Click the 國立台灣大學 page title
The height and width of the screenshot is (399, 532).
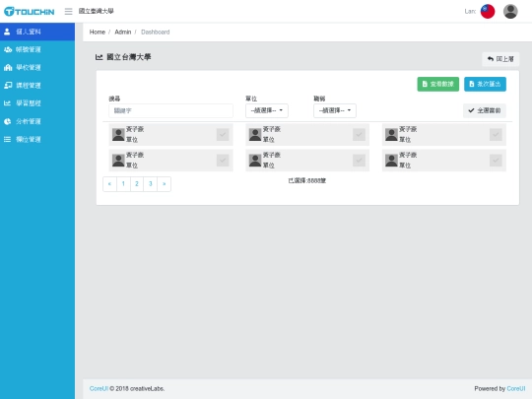click(x=129, y=57)
